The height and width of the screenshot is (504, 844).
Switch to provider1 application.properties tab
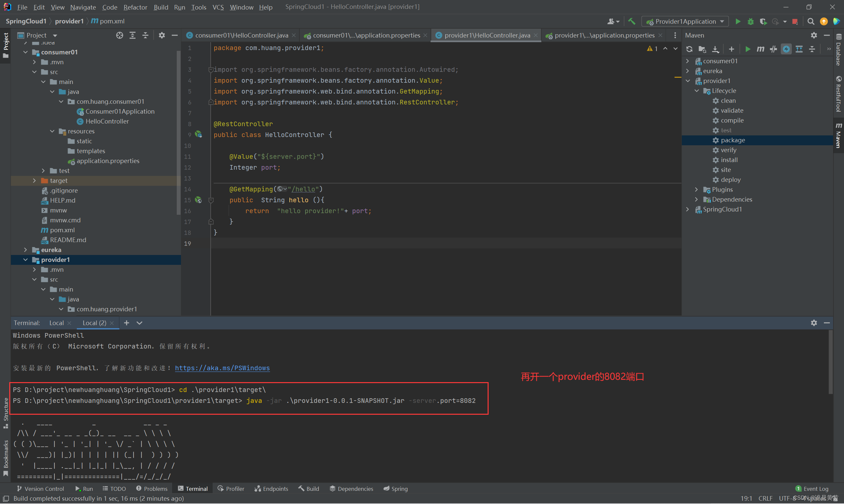tap(604, 35)
